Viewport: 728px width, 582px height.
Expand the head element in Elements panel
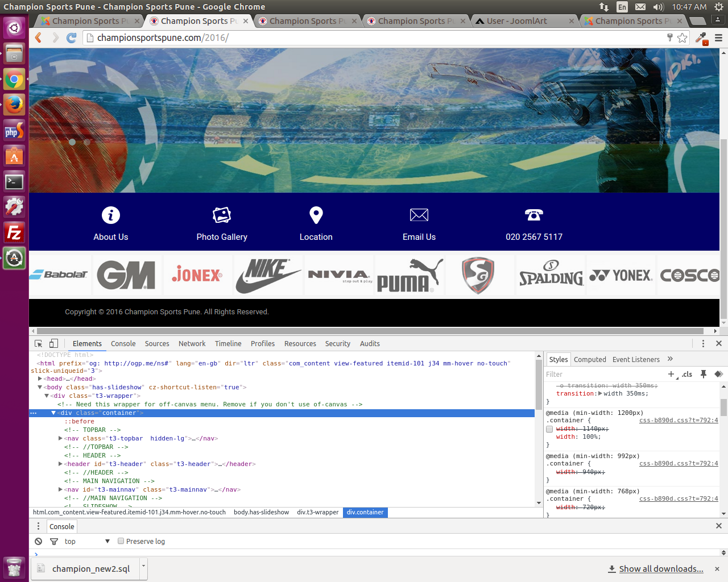pyautogui.click(x=41, y=379)
